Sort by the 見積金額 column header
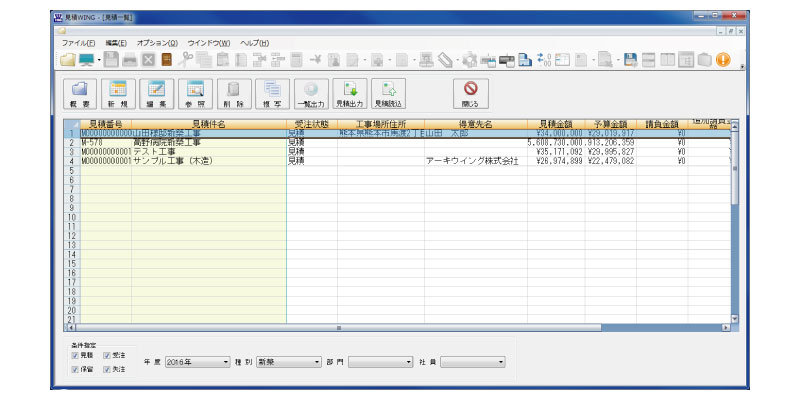Image resolution: width=800 pixels, height=400 pixels. tap(552, 123)
